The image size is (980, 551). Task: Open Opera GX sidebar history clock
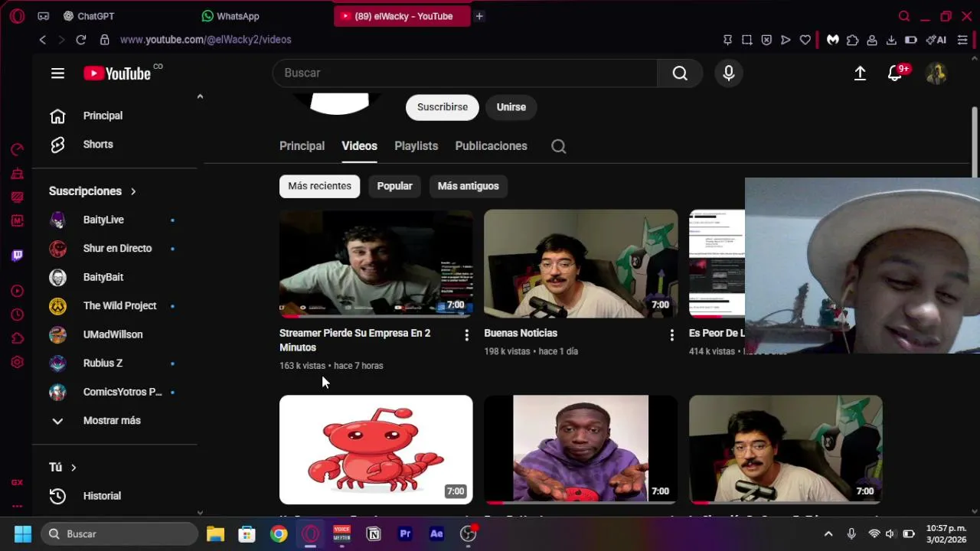coord(17,315)
